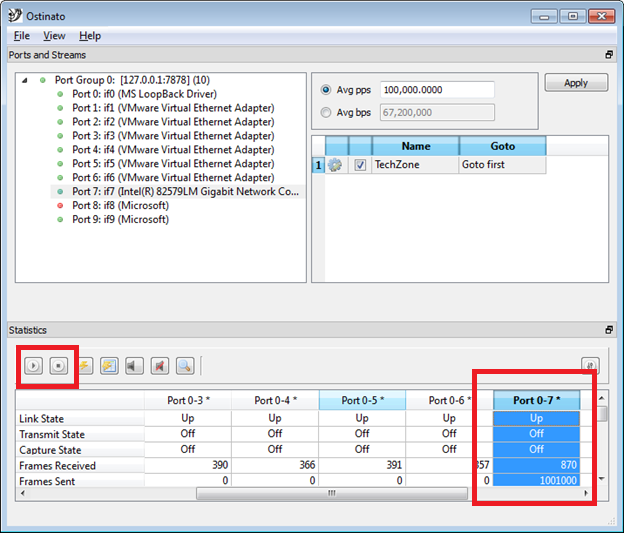View captured packets with magnifier icon
624x533 pixels.
click(x=185, y=365)
